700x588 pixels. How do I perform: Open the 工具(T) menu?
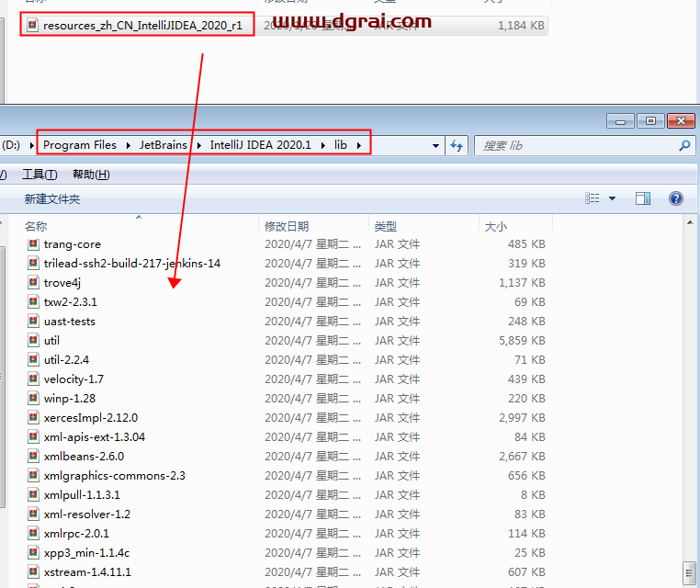40,175
